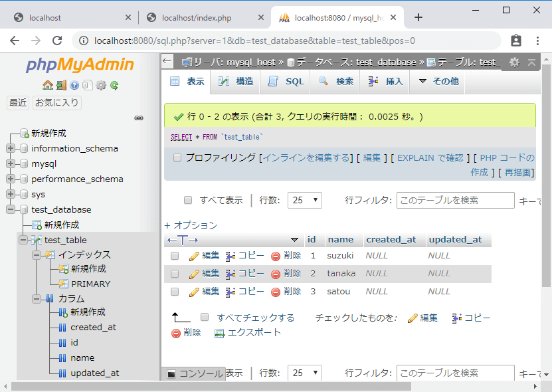Open navigation panel settings gear icon

tap(101, 85)
